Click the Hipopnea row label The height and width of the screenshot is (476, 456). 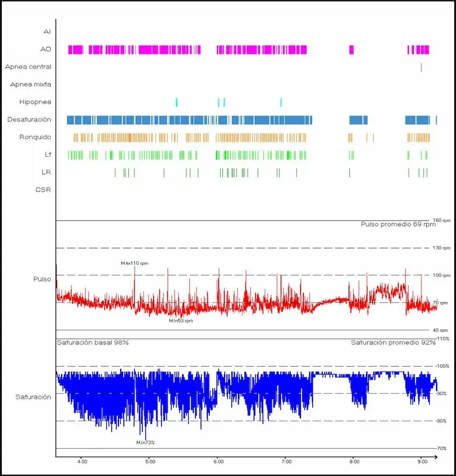tap(35, 102)
